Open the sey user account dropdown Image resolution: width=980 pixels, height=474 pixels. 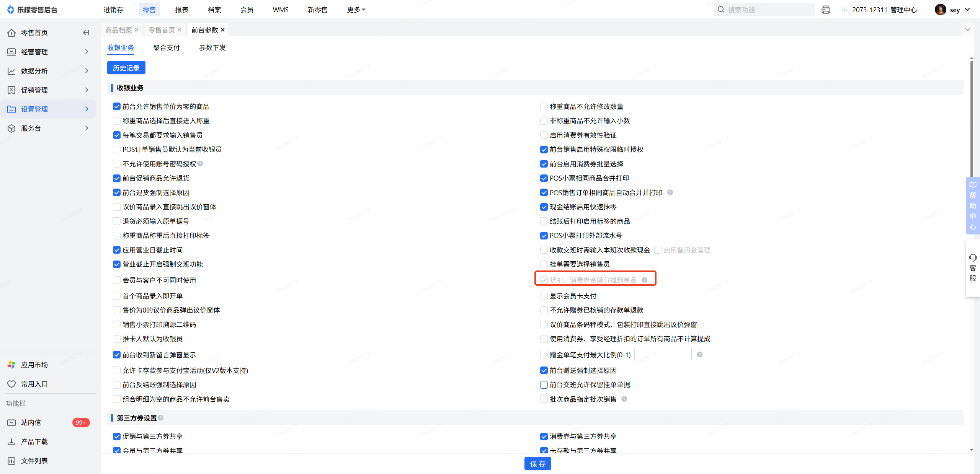954,10
